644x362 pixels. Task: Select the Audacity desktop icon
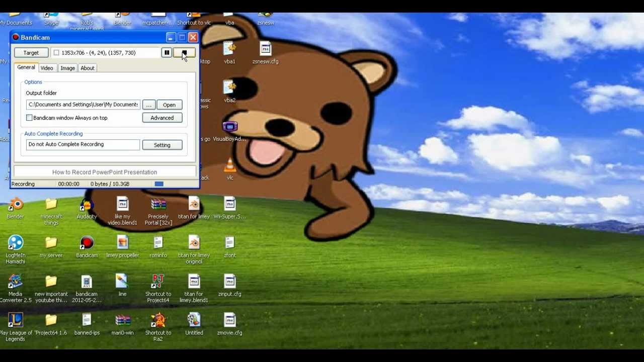[x=87, y=209]
